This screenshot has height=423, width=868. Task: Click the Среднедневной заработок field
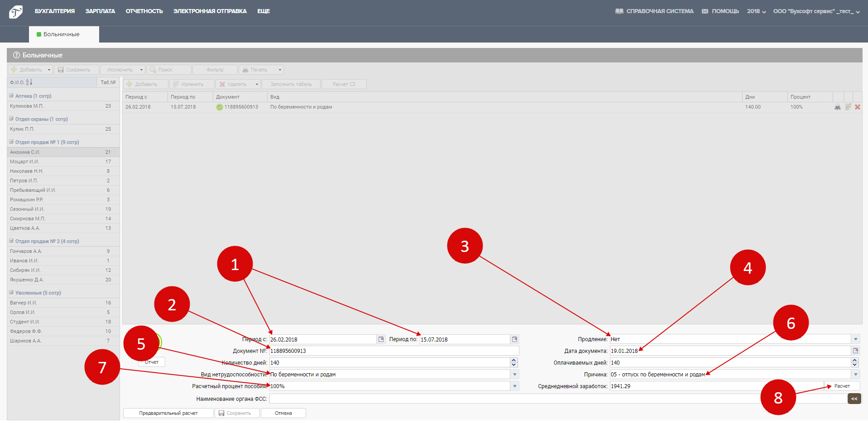(717, 386)
